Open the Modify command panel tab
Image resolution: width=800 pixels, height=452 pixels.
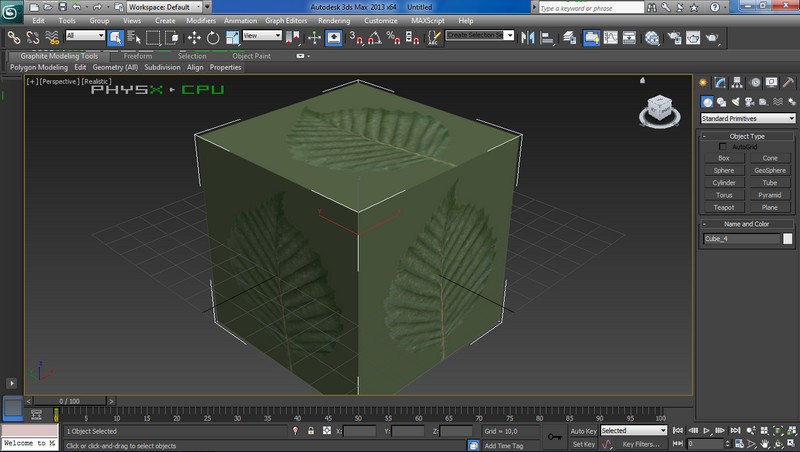pos(722,82)
